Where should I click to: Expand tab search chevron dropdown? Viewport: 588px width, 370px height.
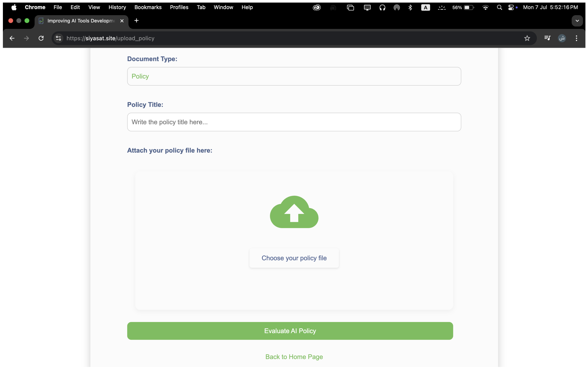point(577,21)
